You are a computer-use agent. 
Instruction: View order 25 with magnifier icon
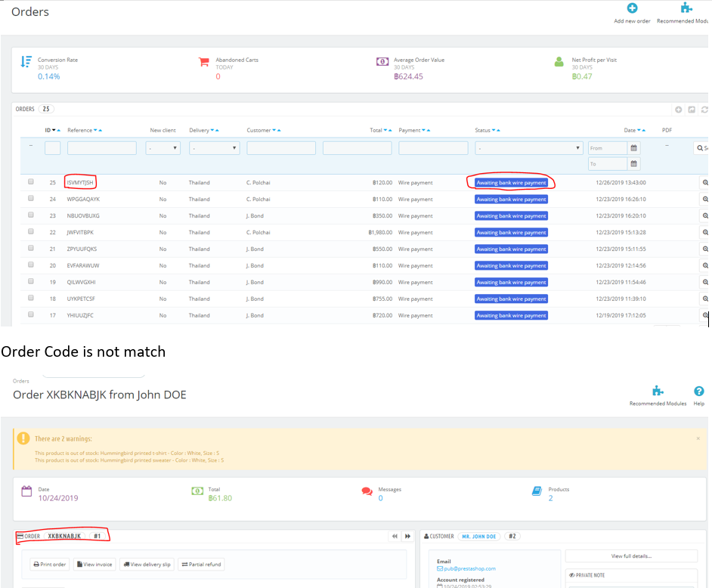pos(705,183)
